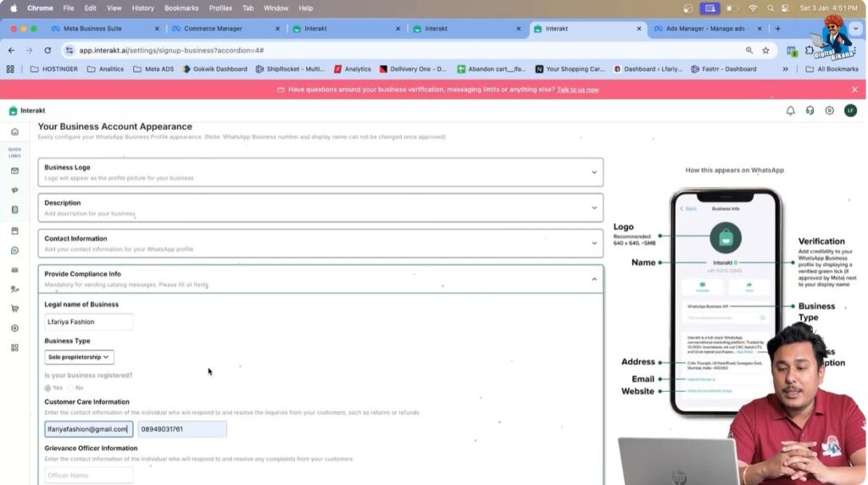The width and height of the screenshot is (868, 485).
Task: Click the customer care phone number field
Action: 182,429
